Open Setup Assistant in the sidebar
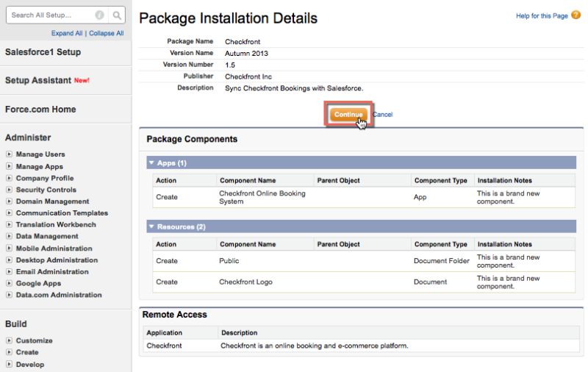The height and width of the screenshot is (372, 588). click(38, 80)
